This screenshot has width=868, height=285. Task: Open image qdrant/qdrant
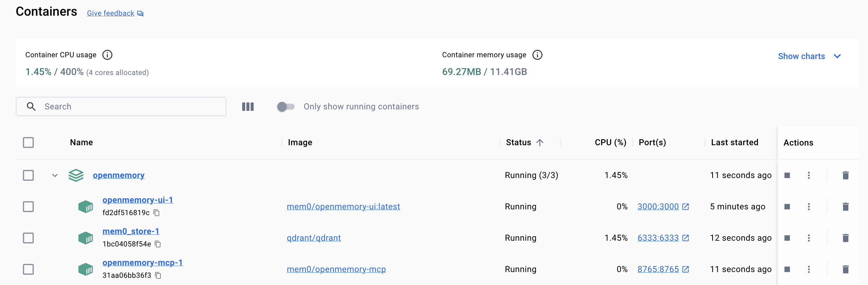[x=314, y=238]
